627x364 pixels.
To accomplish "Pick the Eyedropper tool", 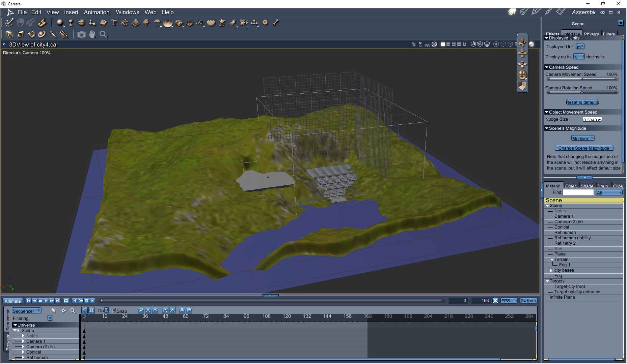I will tap(53, 34).
